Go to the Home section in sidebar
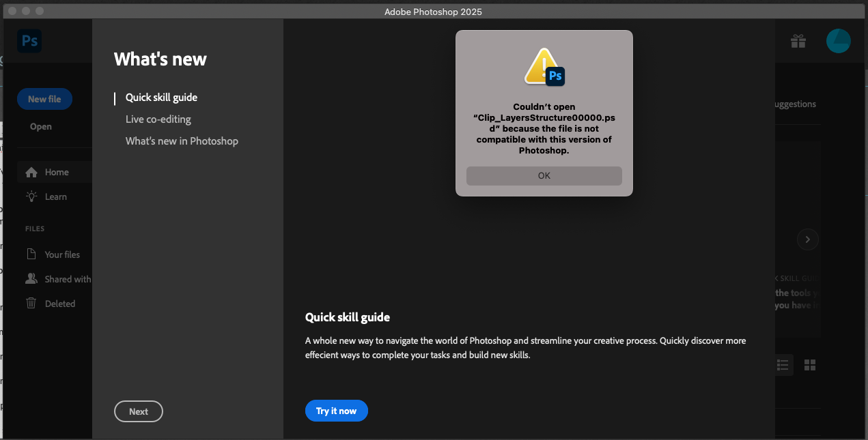868x440 pixels. point(55,173)
